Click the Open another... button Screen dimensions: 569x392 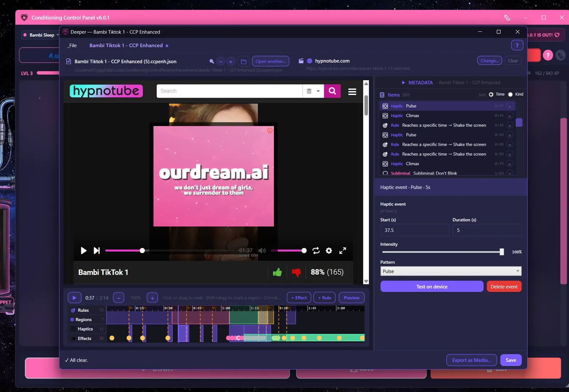click(x=271, y=61)
